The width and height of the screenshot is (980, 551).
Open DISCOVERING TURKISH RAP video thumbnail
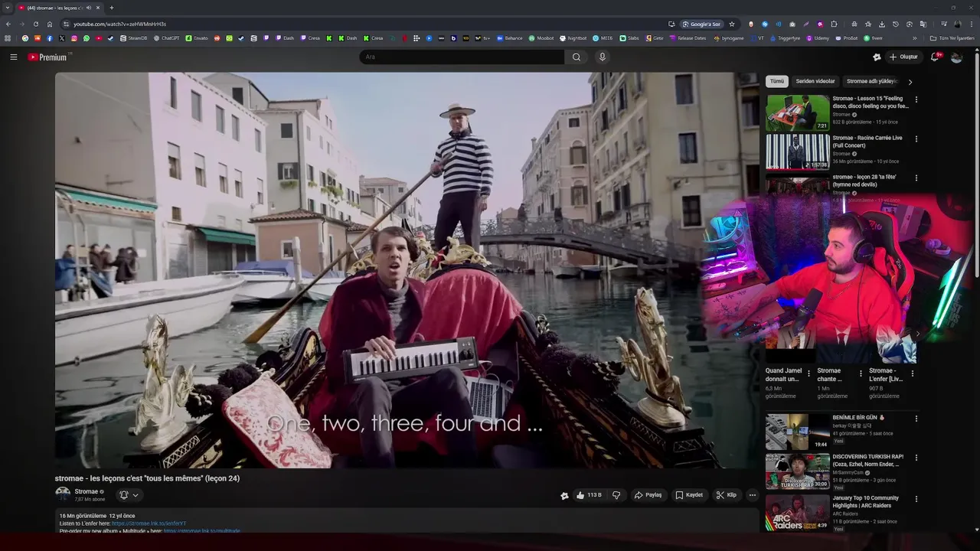click(x=798, y=471)
